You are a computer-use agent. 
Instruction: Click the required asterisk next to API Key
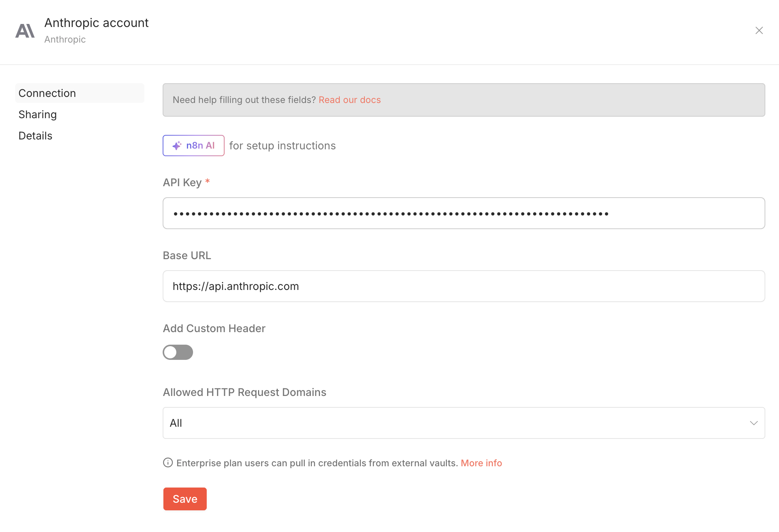click(207, 182)
